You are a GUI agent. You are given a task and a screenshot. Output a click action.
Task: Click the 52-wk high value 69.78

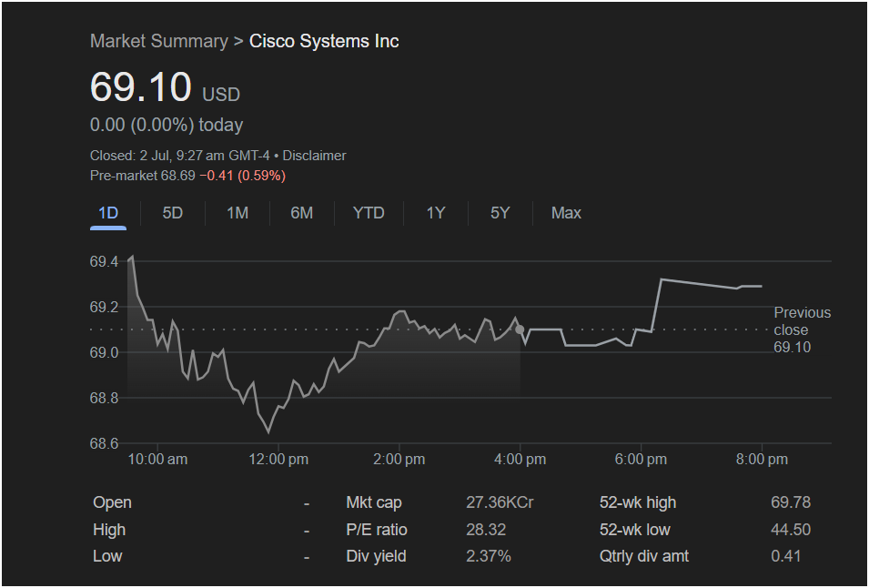791,502
